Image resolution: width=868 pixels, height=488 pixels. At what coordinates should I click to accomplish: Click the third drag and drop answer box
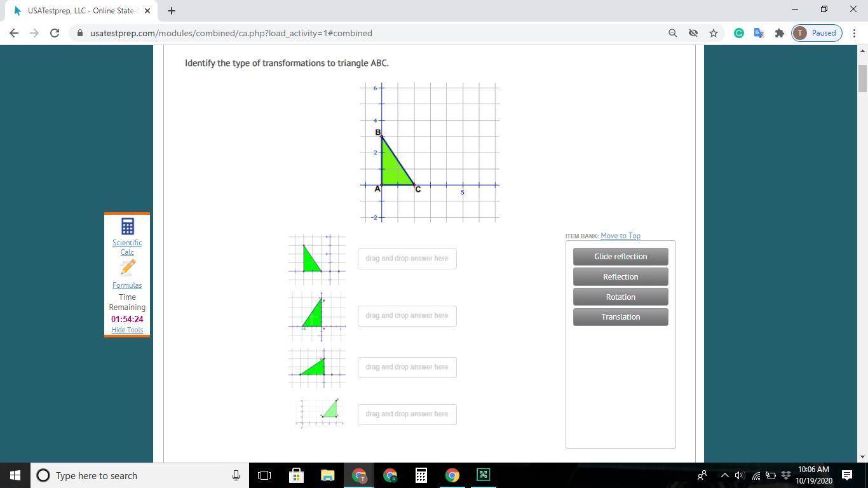(407, 367)
